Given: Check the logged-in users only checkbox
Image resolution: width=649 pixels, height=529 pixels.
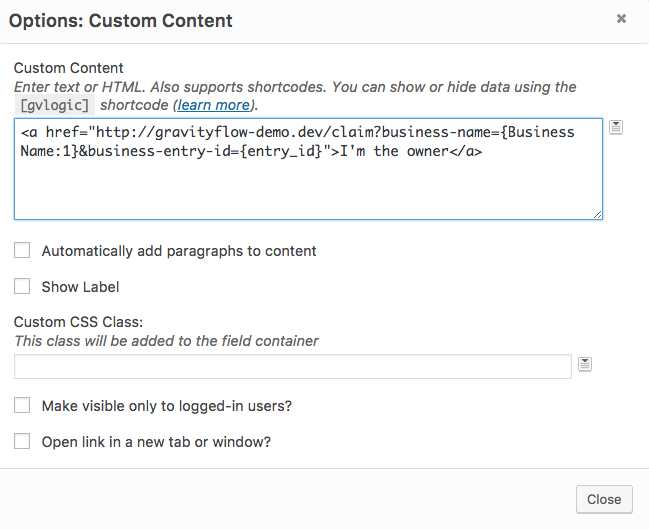Looking at the screenshot, I should point(22,406).
